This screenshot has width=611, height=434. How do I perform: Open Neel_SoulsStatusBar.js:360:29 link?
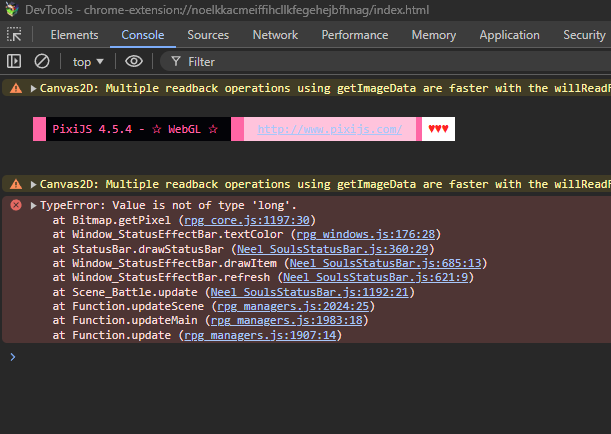tap(332, 249)
